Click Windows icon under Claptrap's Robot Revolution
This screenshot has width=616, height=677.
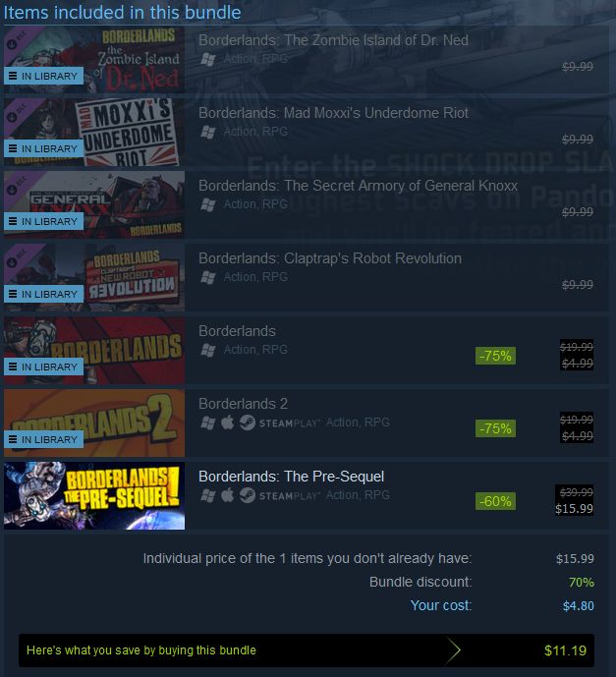tap(207, 277)
